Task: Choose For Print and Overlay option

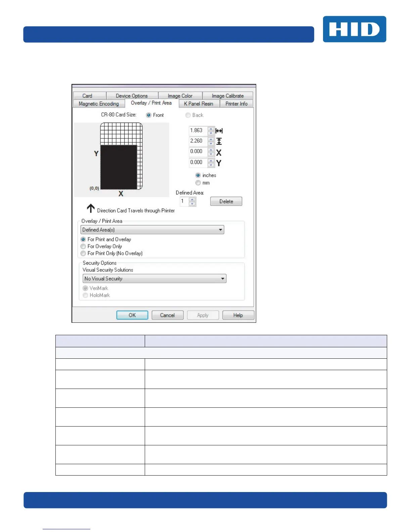Action: click(83, 239)
